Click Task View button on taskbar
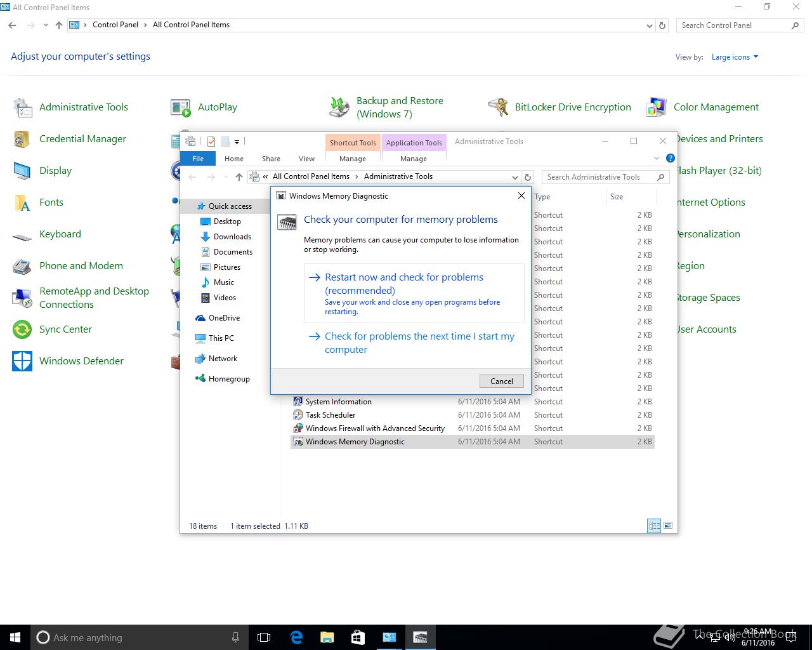Viewport: 812px width, 650px height. pyautogui.click(x=264, y=637)
